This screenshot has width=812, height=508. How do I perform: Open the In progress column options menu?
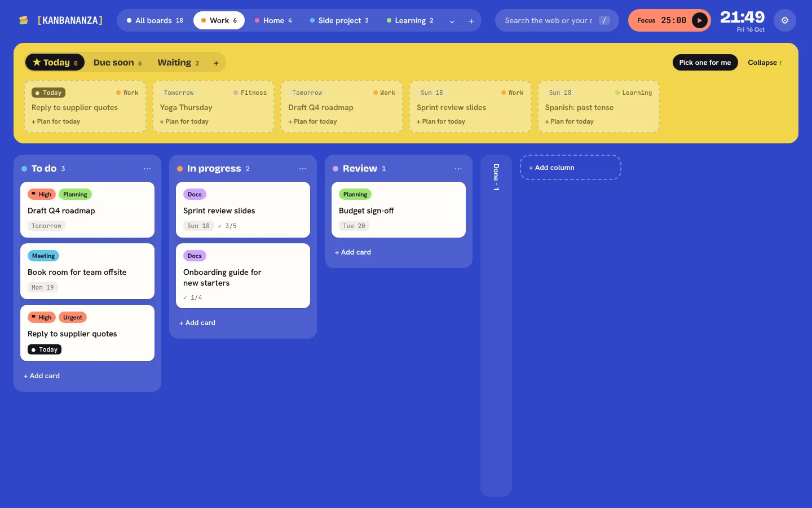click(303, 169)
